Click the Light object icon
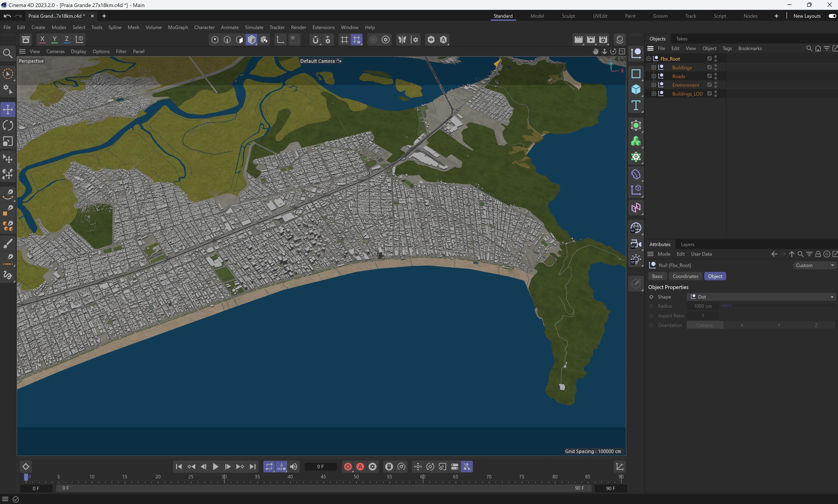Viewport: 838px width, 504px height. (x=636, y=260)
